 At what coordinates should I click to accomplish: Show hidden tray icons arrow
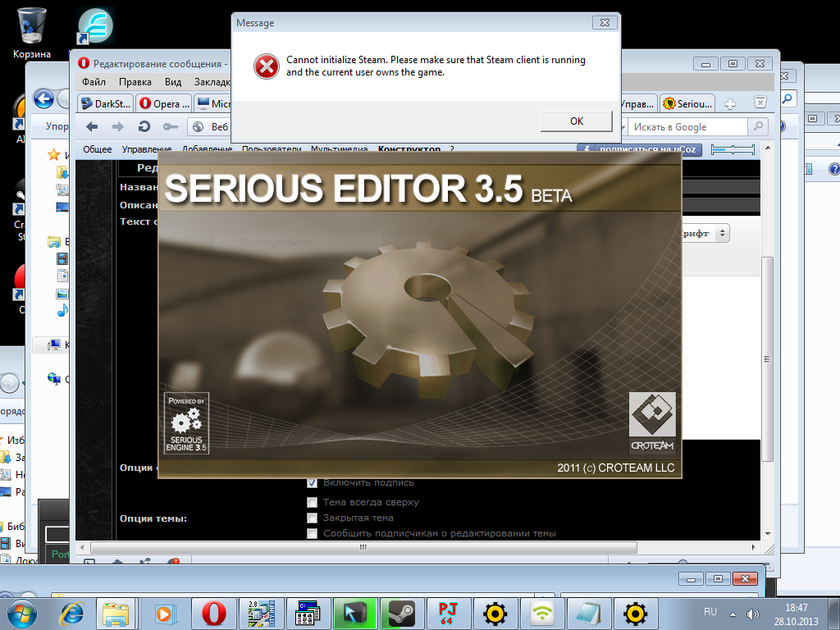coord(733,614)
